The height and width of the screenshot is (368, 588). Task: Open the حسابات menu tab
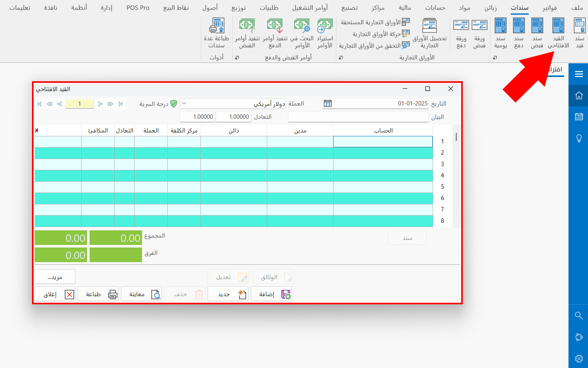click(x=435, y=8)
